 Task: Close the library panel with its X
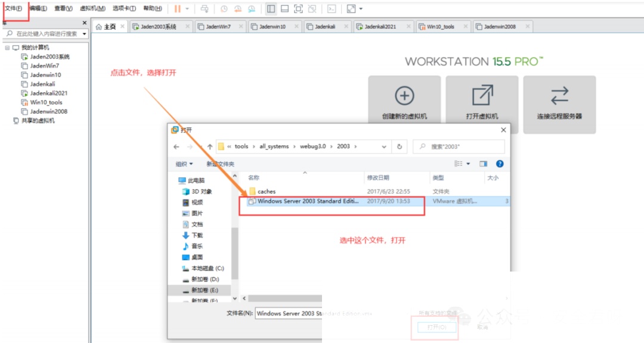[x=84, y=23]
